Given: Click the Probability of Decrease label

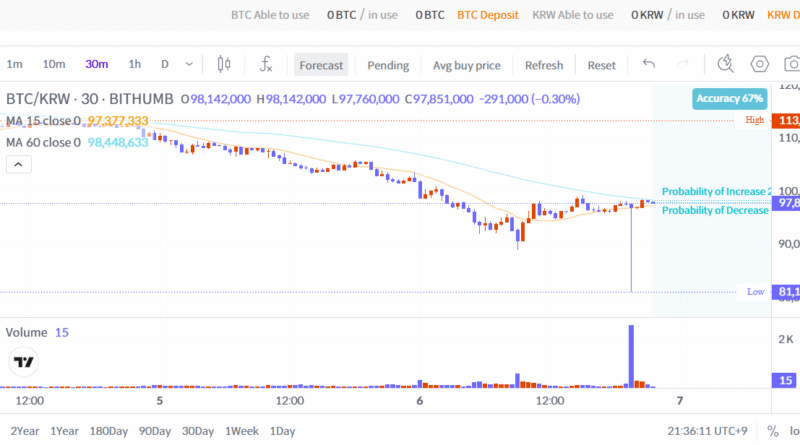Looking at the screenshot, I should (715, 210).
